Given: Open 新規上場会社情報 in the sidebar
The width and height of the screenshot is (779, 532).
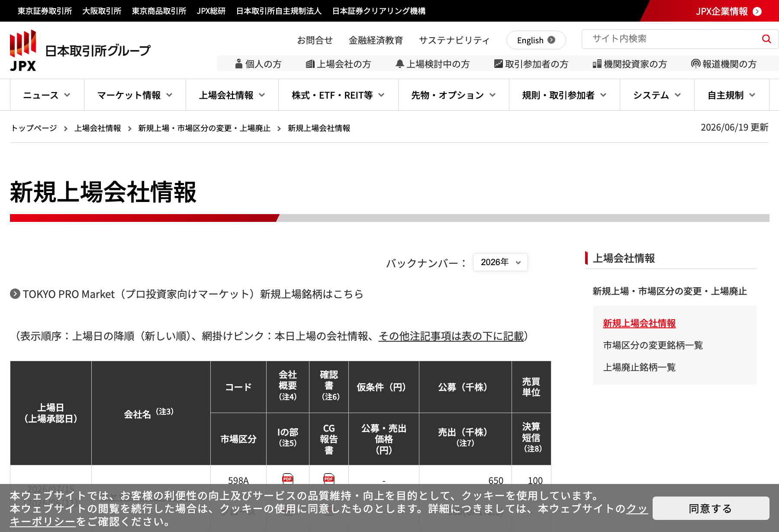Looking at the screenshot, I should (639, 323).
